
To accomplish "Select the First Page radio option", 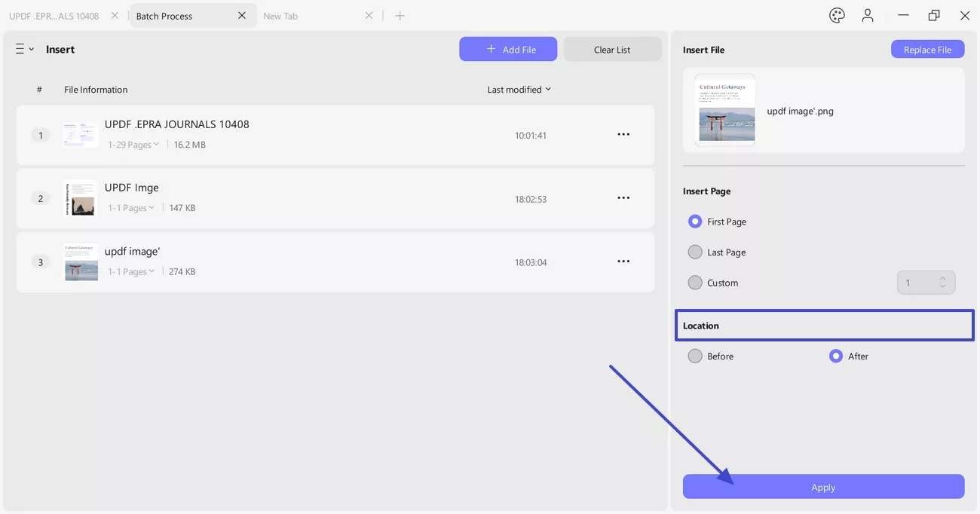I will (x=695, y=222).
